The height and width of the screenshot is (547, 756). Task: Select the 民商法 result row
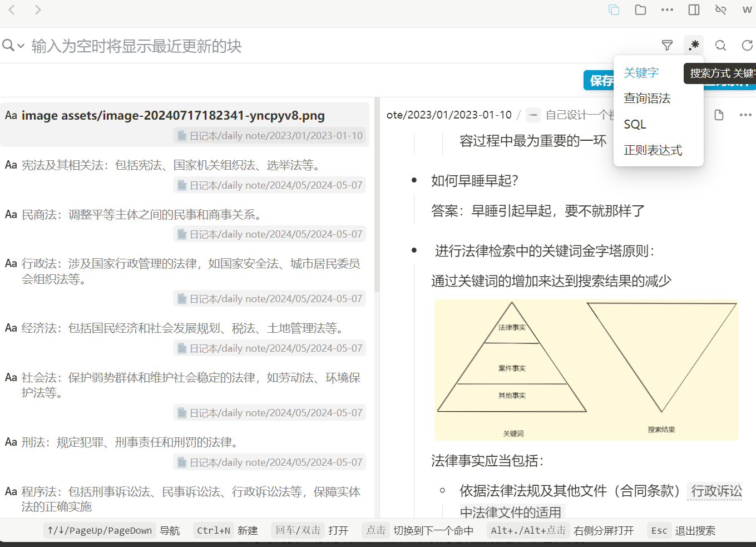(x=185, y=224)
